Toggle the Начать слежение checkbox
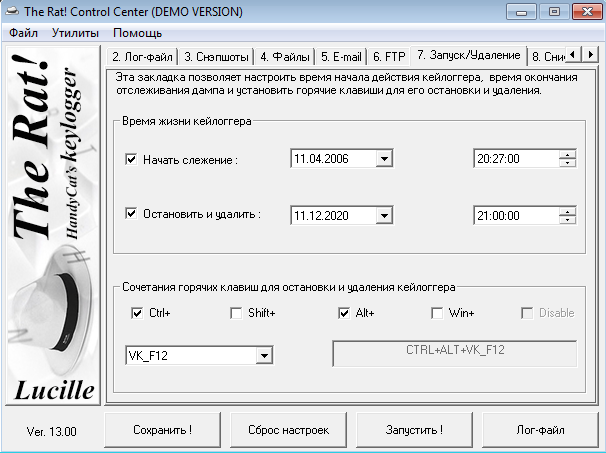606x453 pixels. click(132, 159)
